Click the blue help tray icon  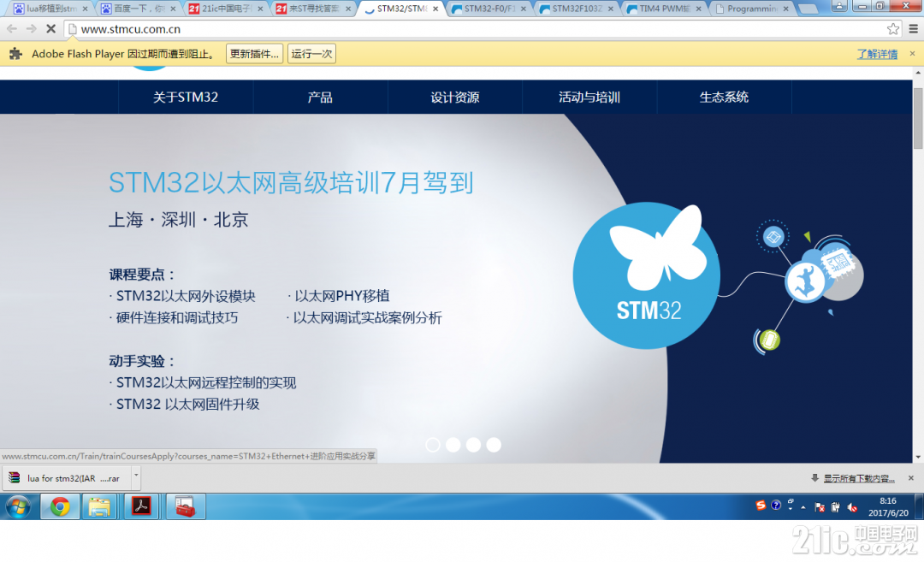pyautogui.click(x=776, y=506)
